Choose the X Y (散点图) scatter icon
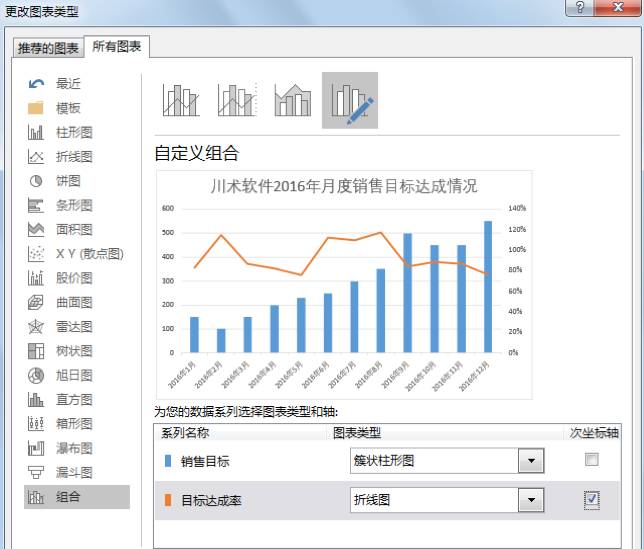Image resolution: width=644 pixels, height=549 pixels. point(36,254)
